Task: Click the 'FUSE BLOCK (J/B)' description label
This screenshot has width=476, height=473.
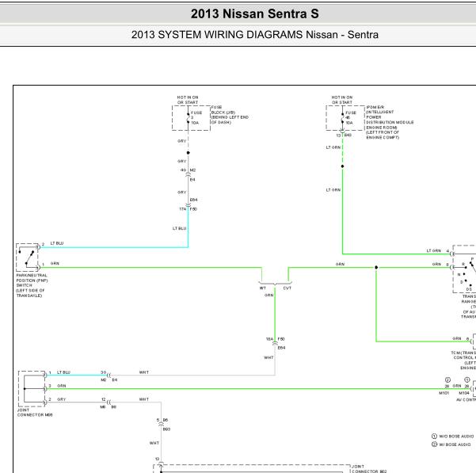Action: point(230,115)
